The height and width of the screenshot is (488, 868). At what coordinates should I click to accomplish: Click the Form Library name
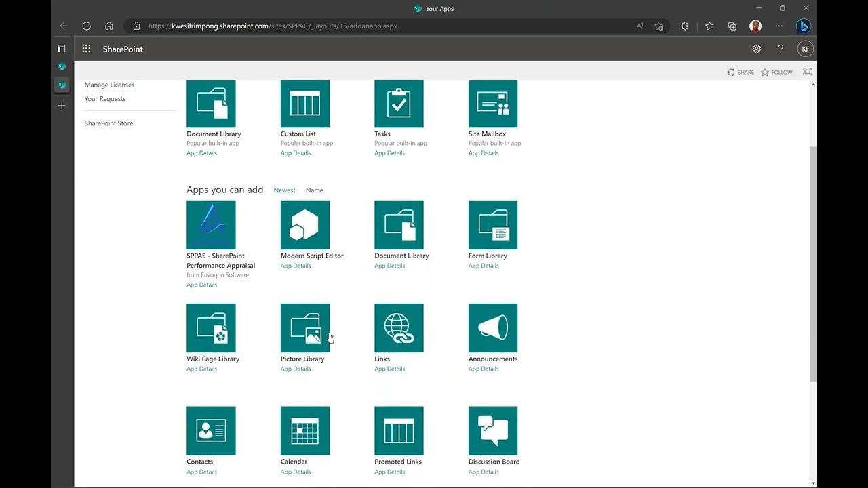(x=488, y=256)
